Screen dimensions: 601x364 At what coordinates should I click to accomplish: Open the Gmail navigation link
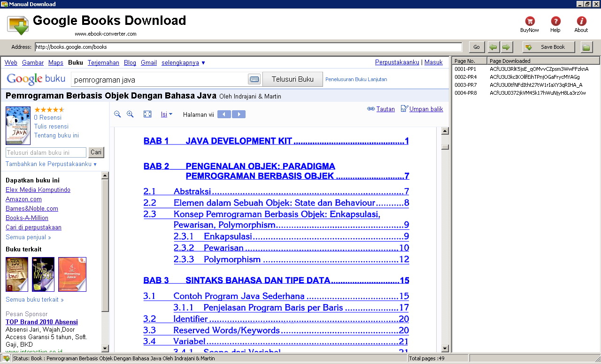coord(149,62)
